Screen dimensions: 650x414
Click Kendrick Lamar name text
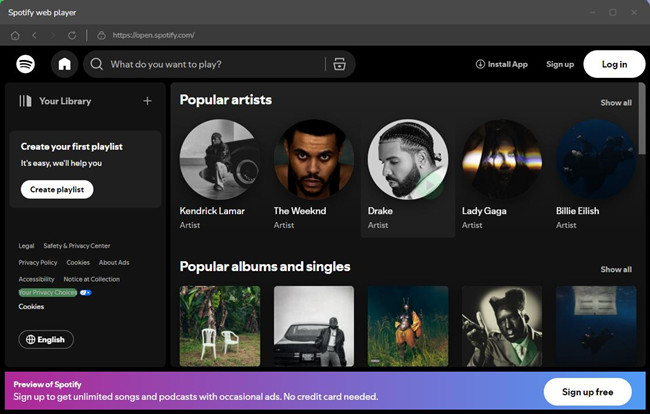[x=212, y=211]
